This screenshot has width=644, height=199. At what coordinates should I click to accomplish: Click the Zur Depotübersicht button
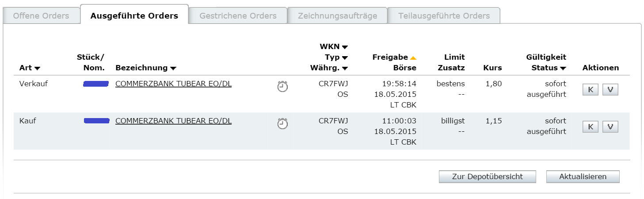[487, 176]
